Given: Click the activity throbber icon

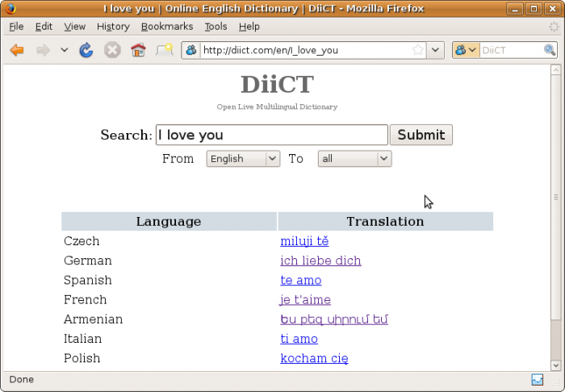Looking at the screenshot, I should (x=554, y=27).
